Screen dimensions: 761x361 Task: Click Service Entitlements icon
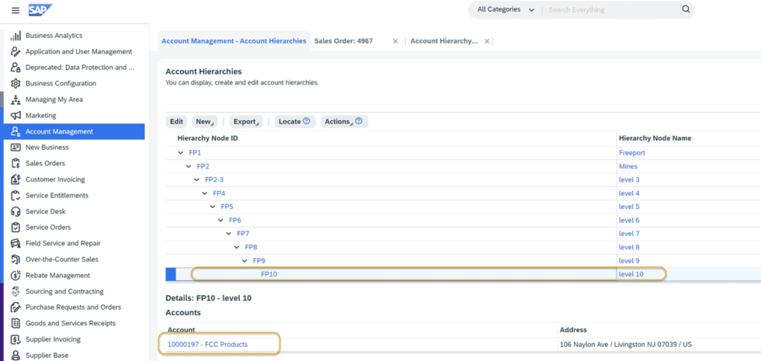[x=16, y=196]
